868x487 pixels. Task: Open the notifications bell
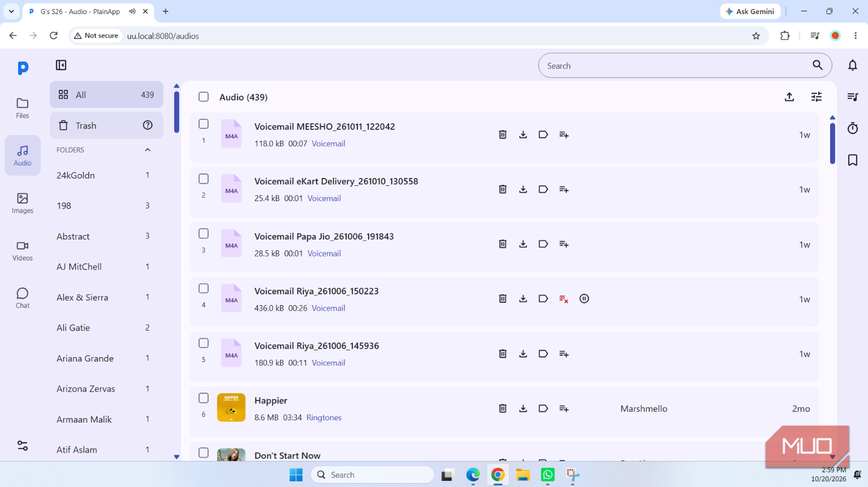point(853,66)
